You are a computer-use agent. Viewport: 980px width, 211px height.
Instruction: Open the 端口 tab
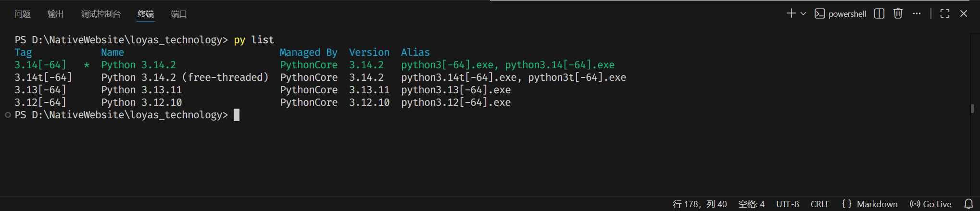pyautogui.click(x=179, y=14)
